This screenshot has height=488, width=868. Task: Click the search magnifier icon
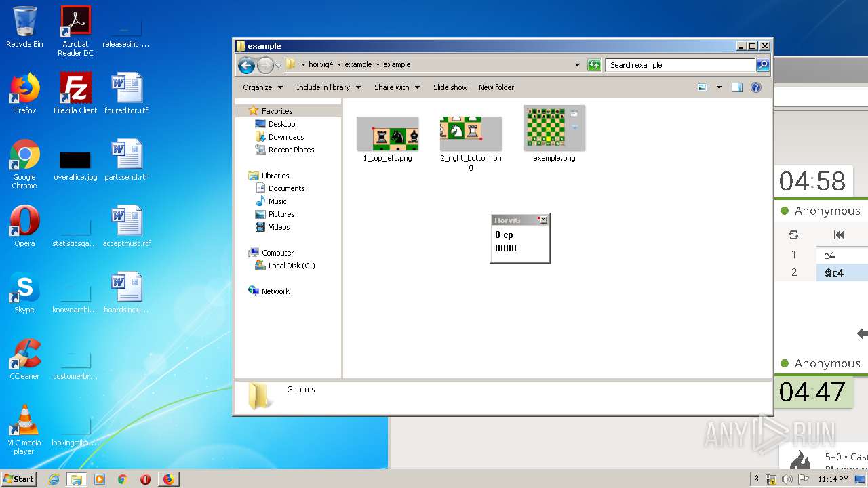point(763,65)
